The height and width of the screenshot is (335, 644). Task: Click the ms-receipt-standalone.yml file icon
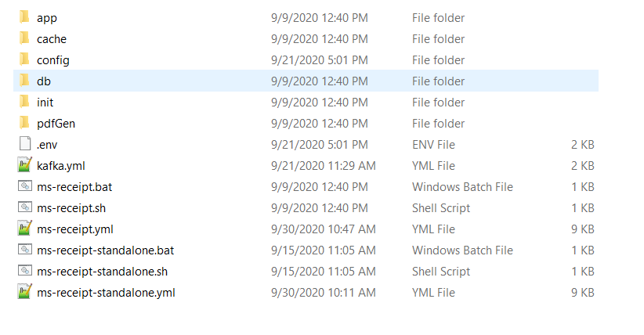(x=24, y=292)
